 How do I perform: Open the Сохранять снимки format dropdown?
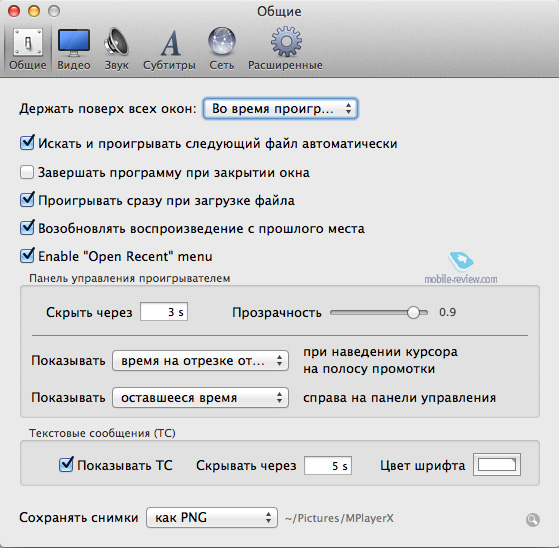pyautogui.click(x=212, y=517)
